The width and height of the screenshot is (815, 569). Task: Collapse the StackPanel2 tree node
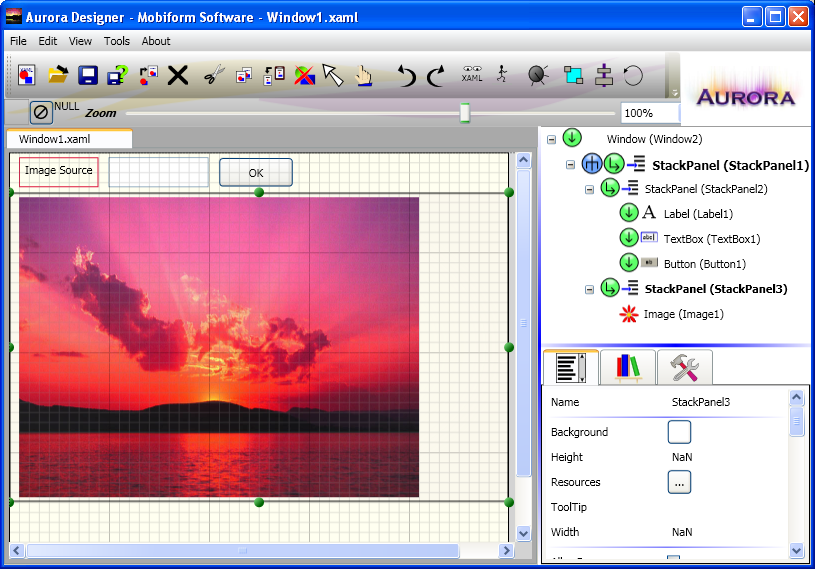589,190
